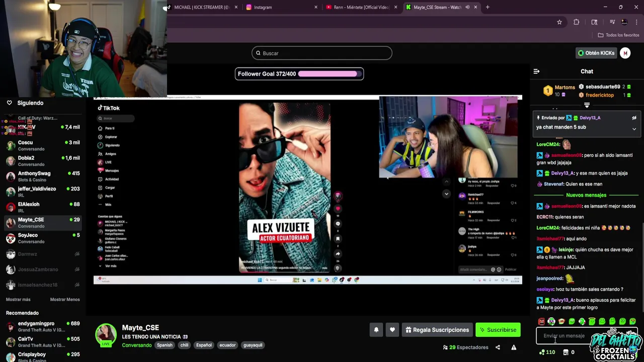Open the Todos los favoritos folder
This screenshot has height=362, width=644.
pyautogui.click(x=618, y=35)
